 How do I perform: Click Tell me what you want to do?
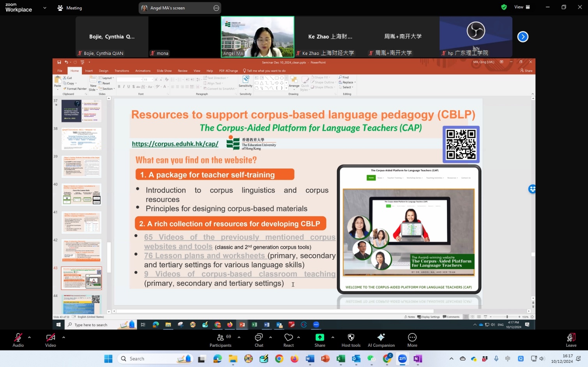pyautogui.click(x=264, y=71)
